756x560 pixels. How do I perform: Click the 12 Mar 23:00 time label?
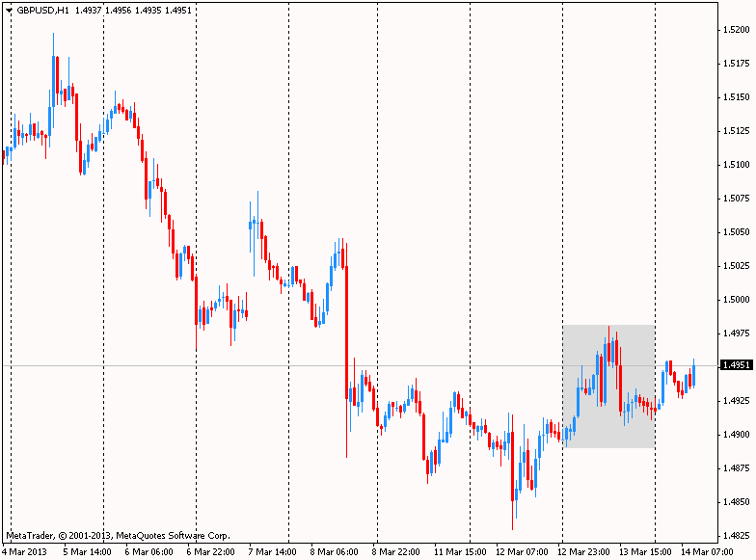point(583,551)
